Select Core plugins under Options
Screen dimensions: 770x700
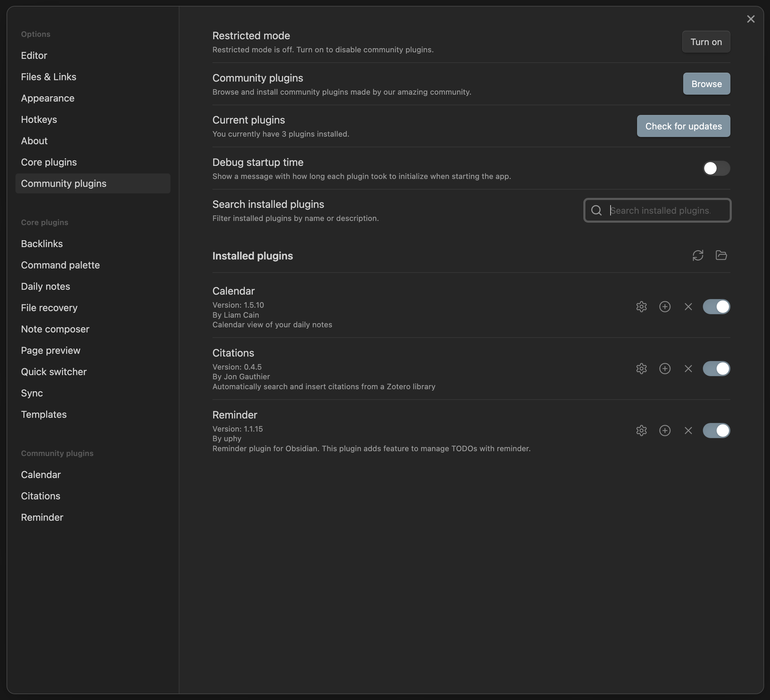(x=93, y=162)
